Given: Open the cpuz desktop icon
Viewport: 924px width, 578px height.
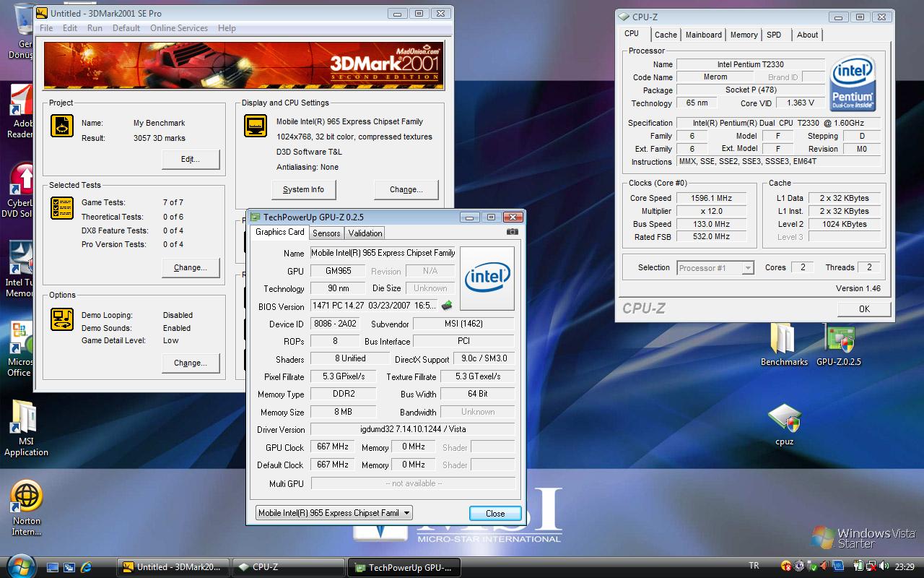Looking at the screenshot, I should click(x=785, y=424).
